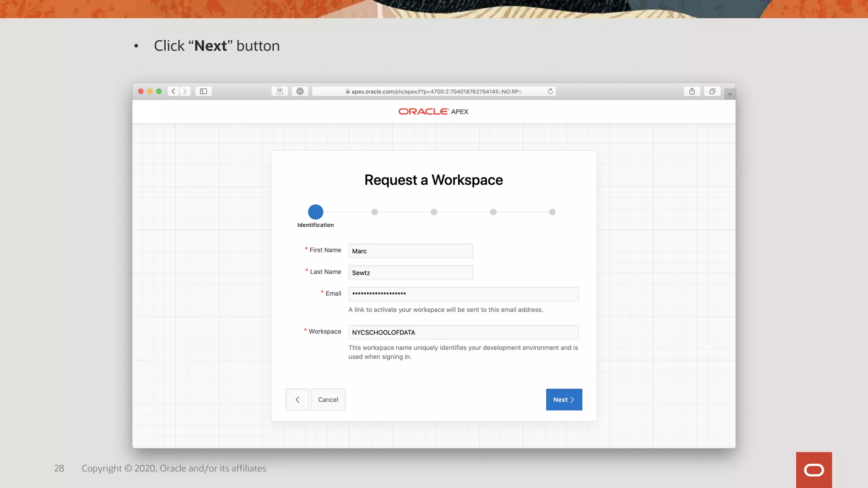
Task: Click the Email label
Action: tap(333, 293)
